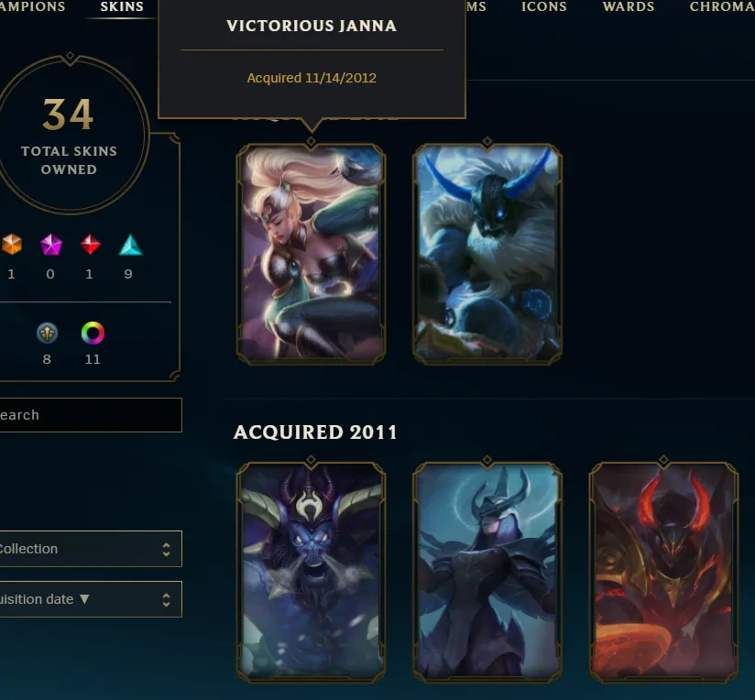Screen dimensions: 755x700
Task: Switch to the Icons tab
Action: pyautogui.click(x=544, y=6)
